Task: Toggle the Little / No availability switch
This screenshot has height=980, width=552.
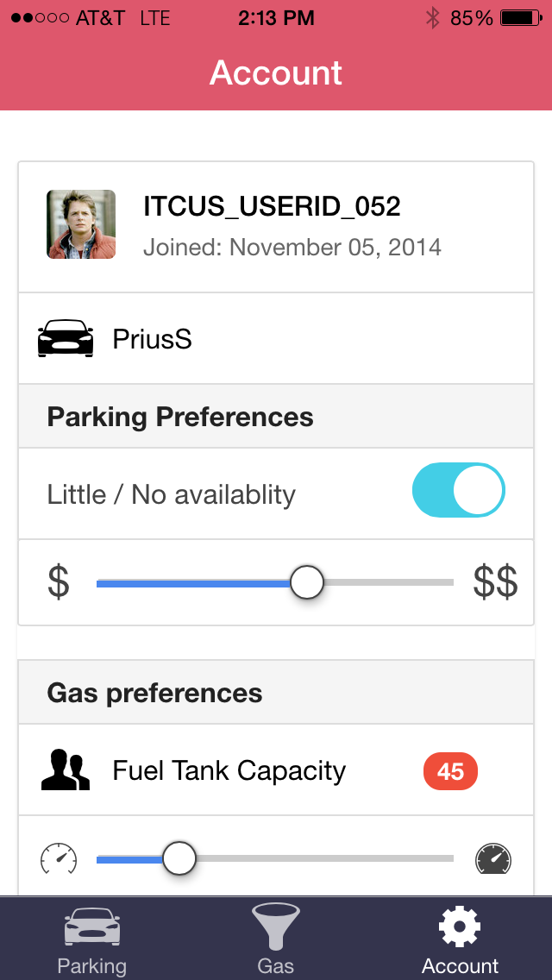Action: pos(458,490)
